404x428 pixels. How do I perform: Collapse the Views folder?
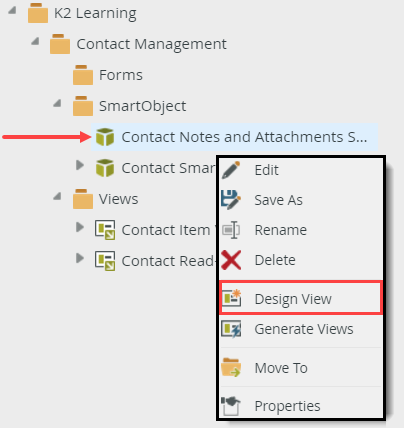pyautogui.click(x=58, y=197)
